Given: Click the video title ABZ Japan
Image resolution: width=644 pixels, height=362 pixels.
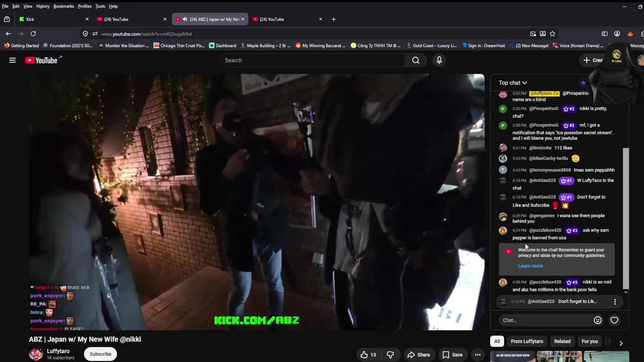Looking at the screenshot, I should coord(85,339).
